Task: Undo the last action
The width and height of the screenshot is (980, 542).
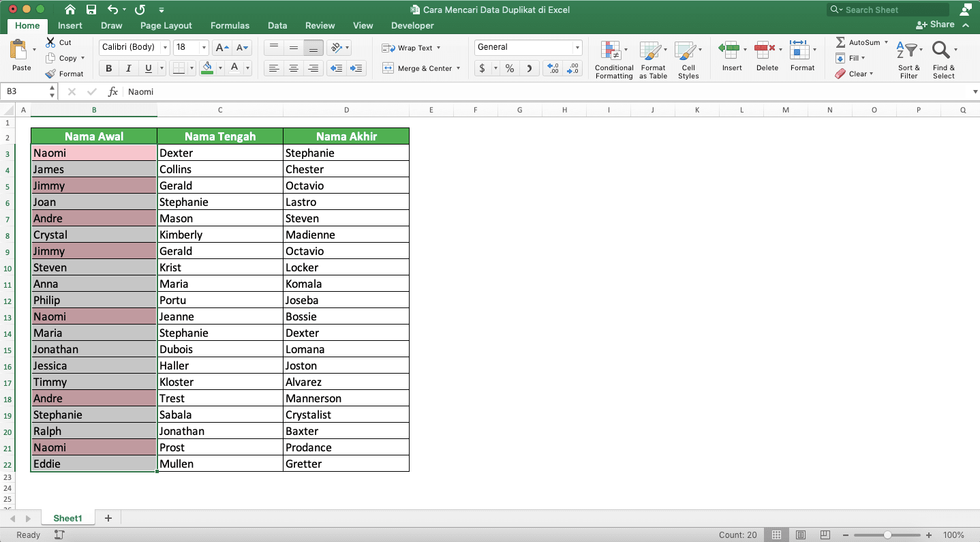Action: click(x=112, y=10)
